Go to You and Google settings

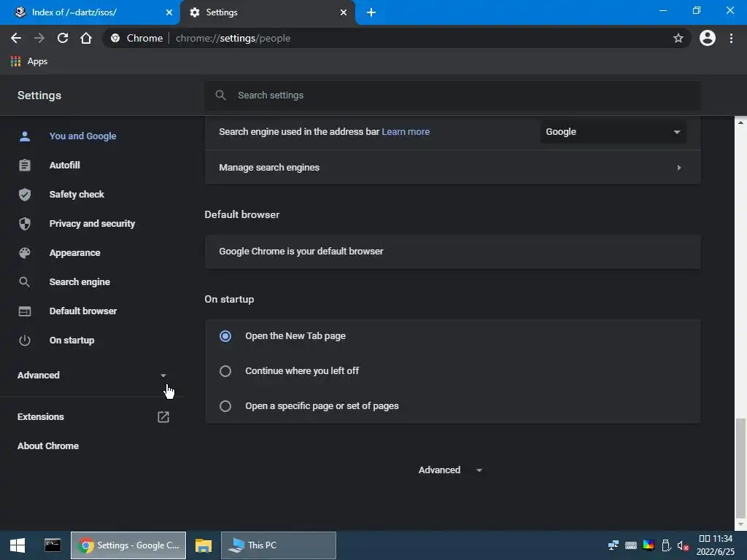click(83, 136)
